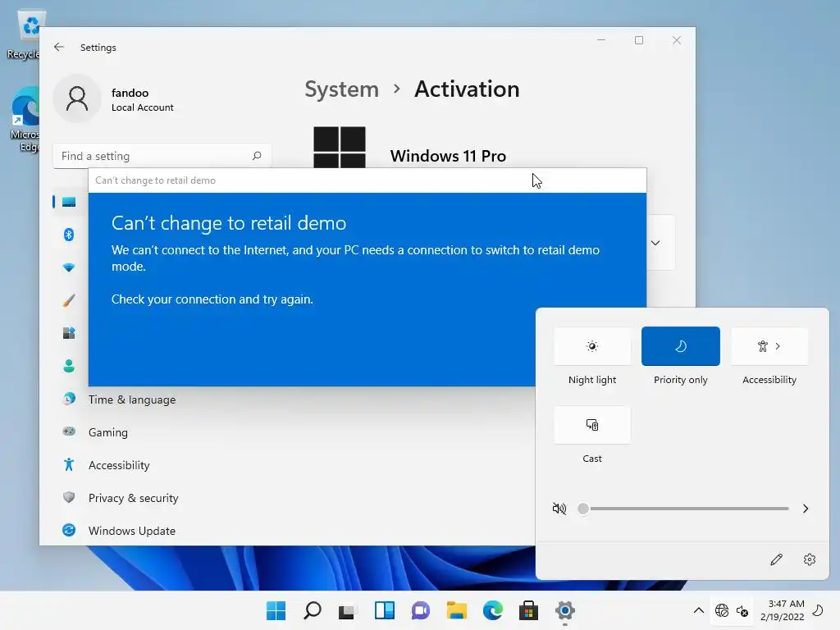Launch Microsoft Edge from taskbar
The image size is (840, 630).
pyautogui.click(x=493, y=610)
